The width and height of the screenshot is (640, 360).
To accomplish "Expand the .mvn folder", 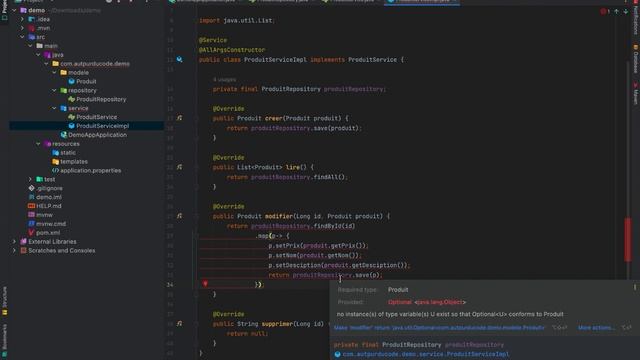I will point(22,28).
